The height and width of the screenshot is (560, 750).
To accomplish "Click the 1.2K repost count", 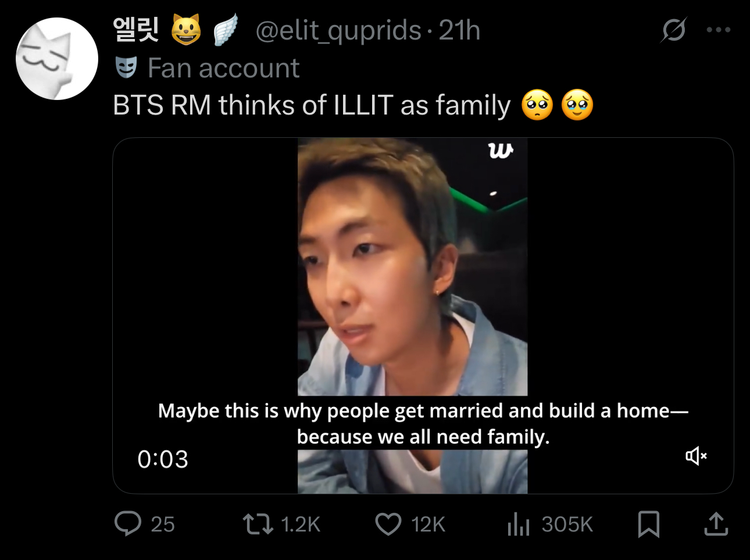I will (301, 525).
